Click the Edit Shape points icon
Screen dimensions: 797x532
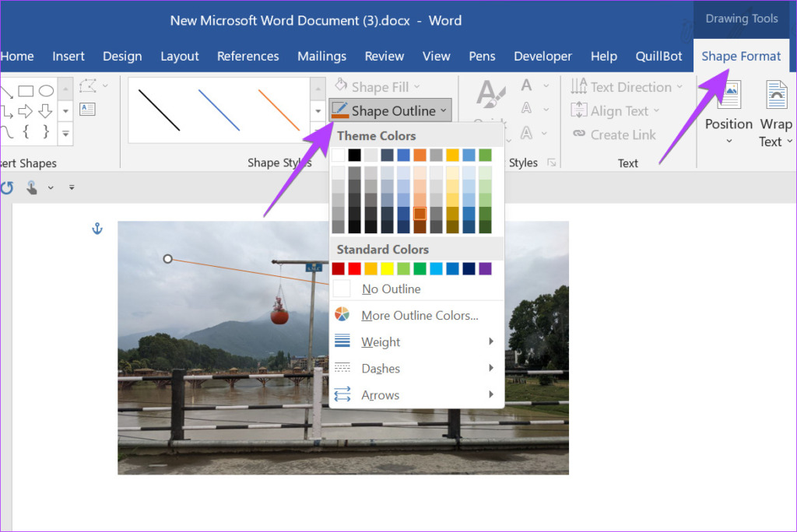pyautogui.click(x=87, y=86)
